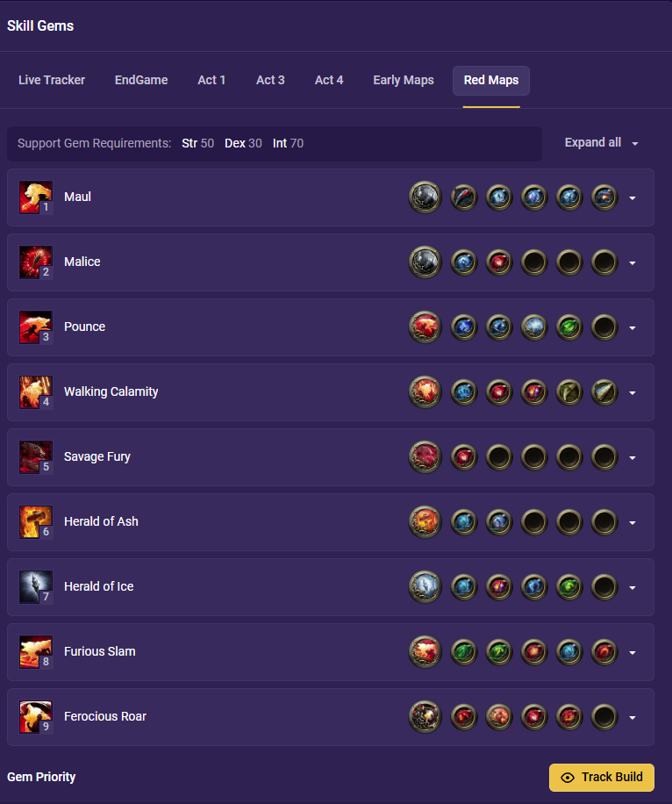This screenshot has height=804, width=672.
Task: Click the first green support gem in Furious Slam
Action: pos(464,652)
